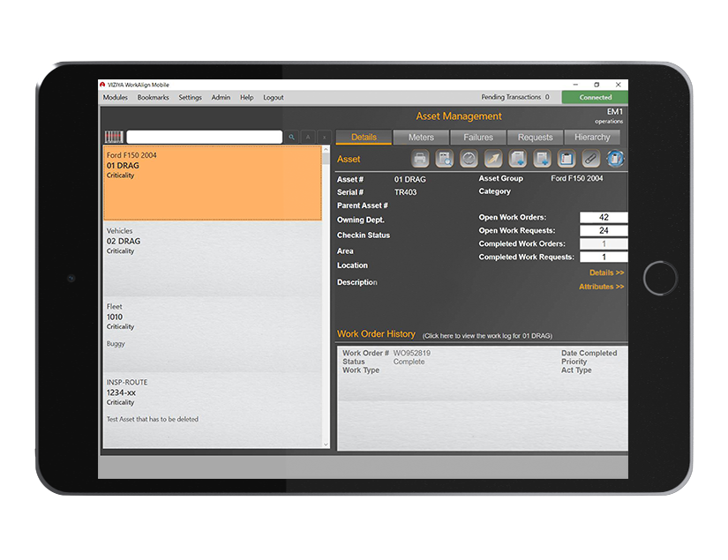This screenshot has width=728, height=560.
Task: Select the arrow edit icon on the toolbar
Action: [x=493, y=159]
